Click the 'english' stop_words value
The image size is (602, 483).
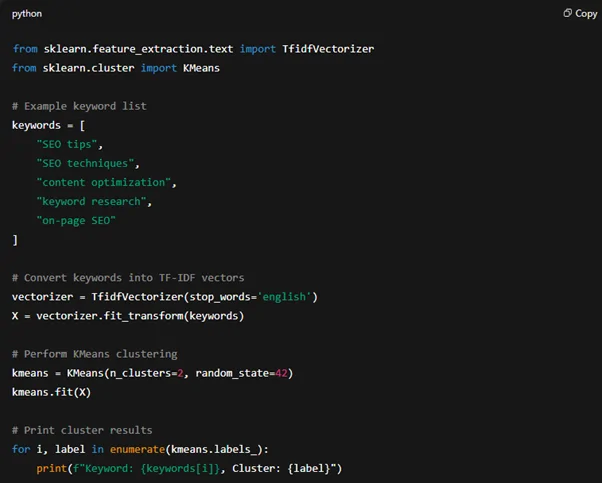click(x=284, y=297)
